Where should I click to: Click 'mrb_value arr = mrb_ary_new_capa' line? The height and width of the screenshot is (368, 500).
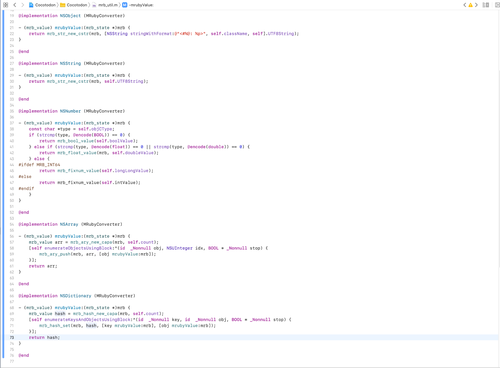[94, 242]
